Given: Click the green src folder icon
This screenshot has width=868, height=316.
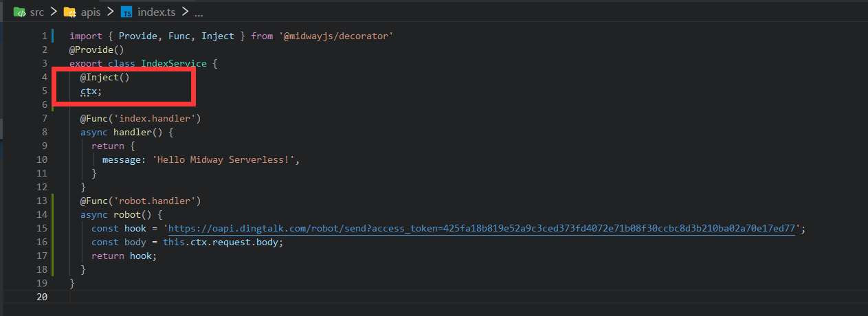Looking at the screenshot, I should (20, 12).
